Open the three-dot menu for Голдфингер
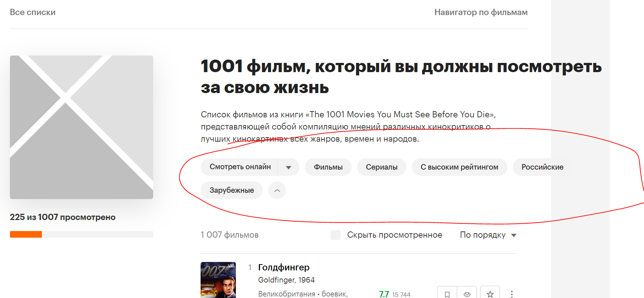 511,294
